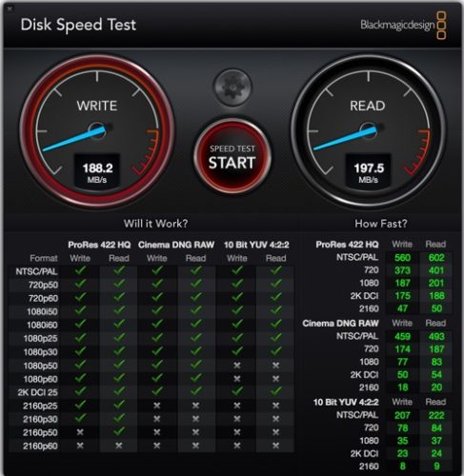
Task: Click the ProRes Read checkmark for 2160p50
Action: click(119, 431)
